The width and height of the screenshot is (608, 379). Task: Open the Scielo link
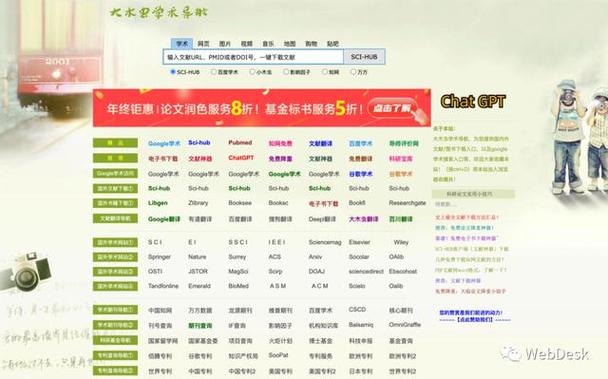(357, 286)
